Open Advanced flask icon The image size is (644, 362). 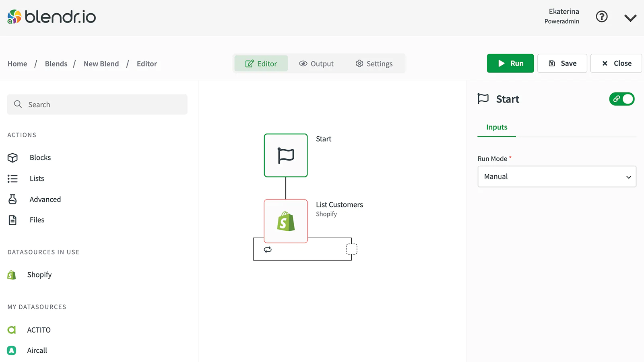12,199
